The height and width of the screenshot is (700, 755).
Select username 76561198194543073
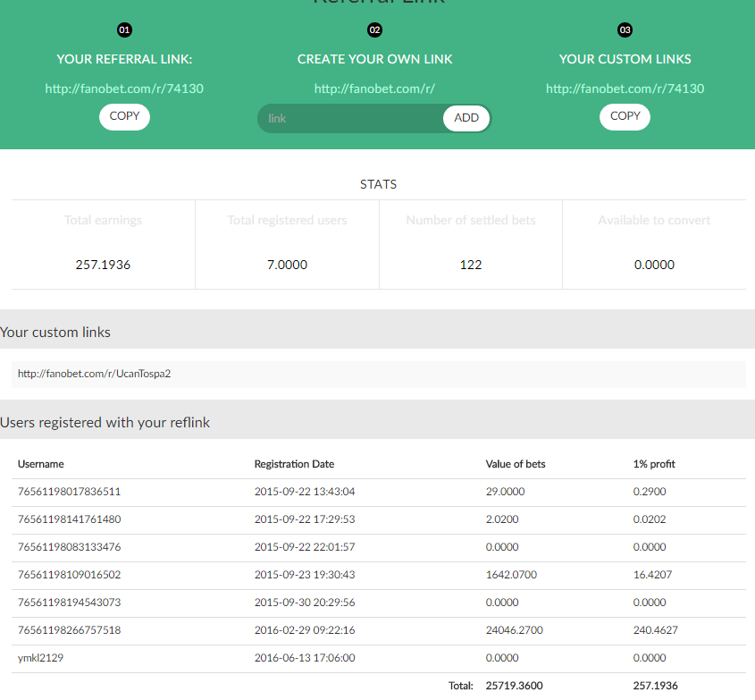click(70, 603)
